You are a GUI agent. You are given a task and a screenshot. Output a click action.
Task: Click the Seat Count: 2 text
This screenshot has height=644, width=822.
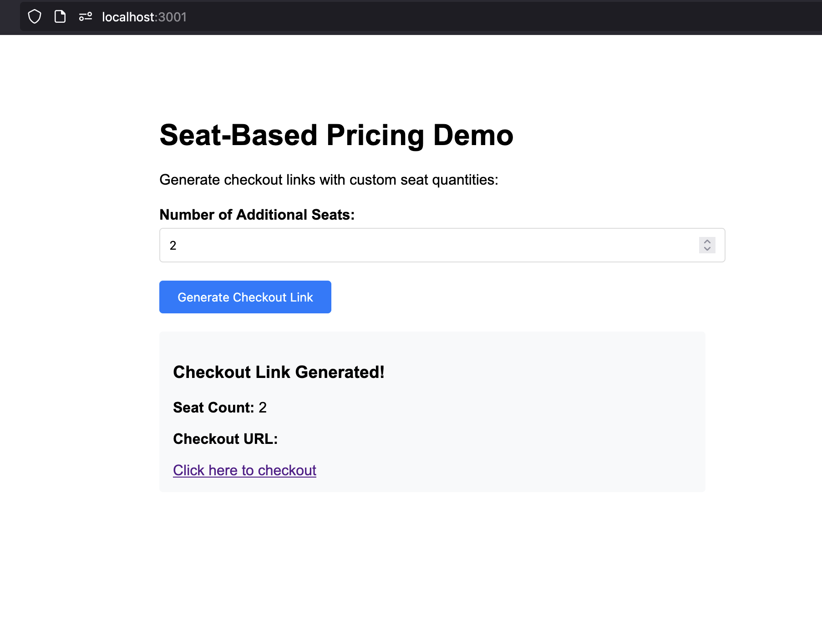tap(219, 408)
